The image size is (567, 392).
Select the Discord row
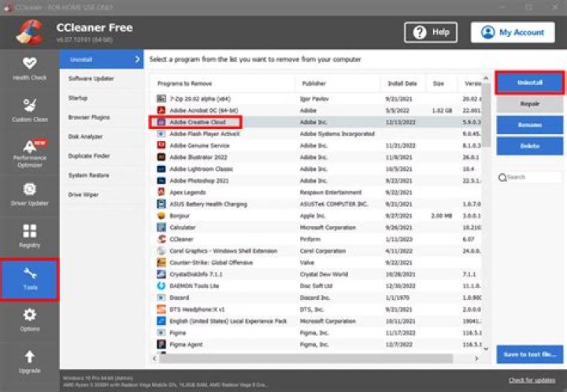tap(316, 298)
